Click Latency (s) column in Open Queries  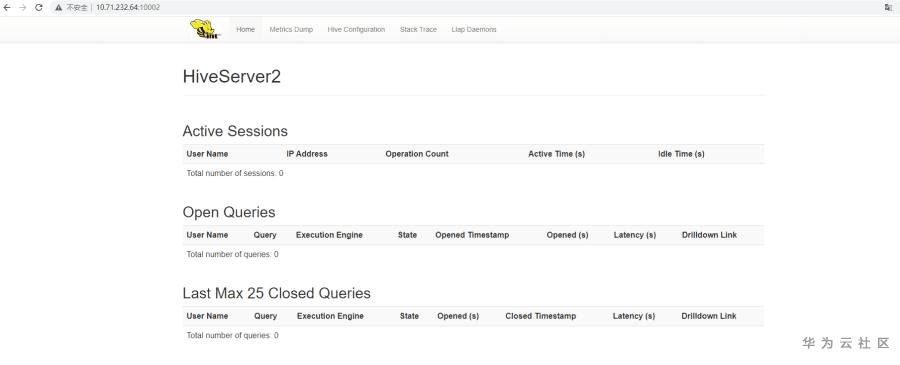click(x=635, y=235)
